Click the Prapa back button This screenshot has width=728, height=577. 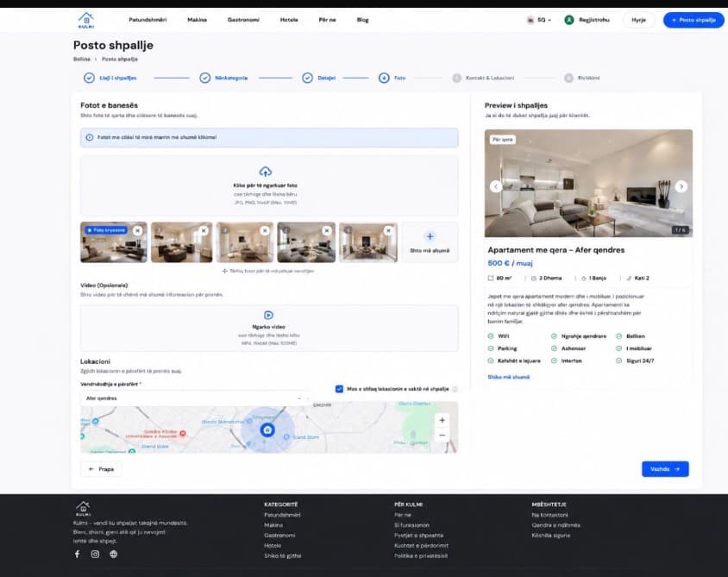(101, 469)
